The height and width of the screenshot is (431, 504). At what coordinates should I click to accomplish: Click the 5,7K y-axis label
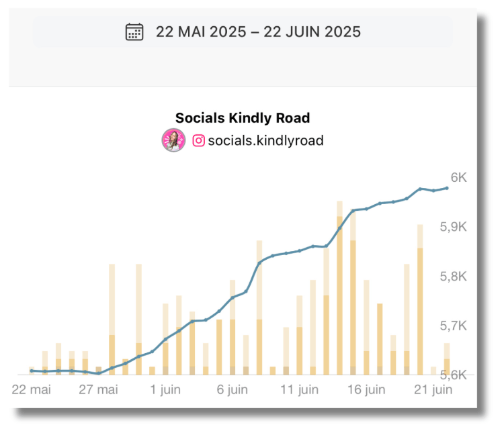(453, 326)
